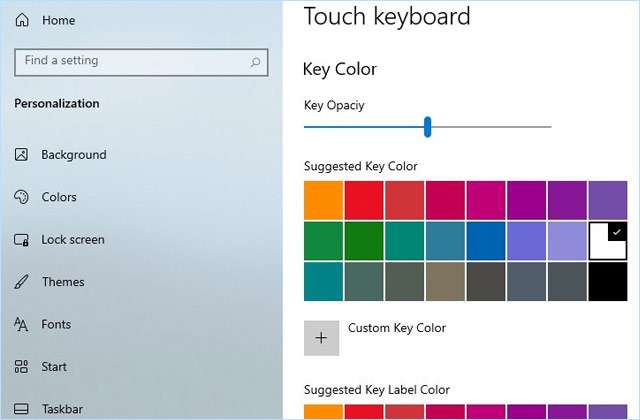Open Background settings via its icon
Image resolution: width=640 pixels, height=420 pixels.
pos(22,155)
